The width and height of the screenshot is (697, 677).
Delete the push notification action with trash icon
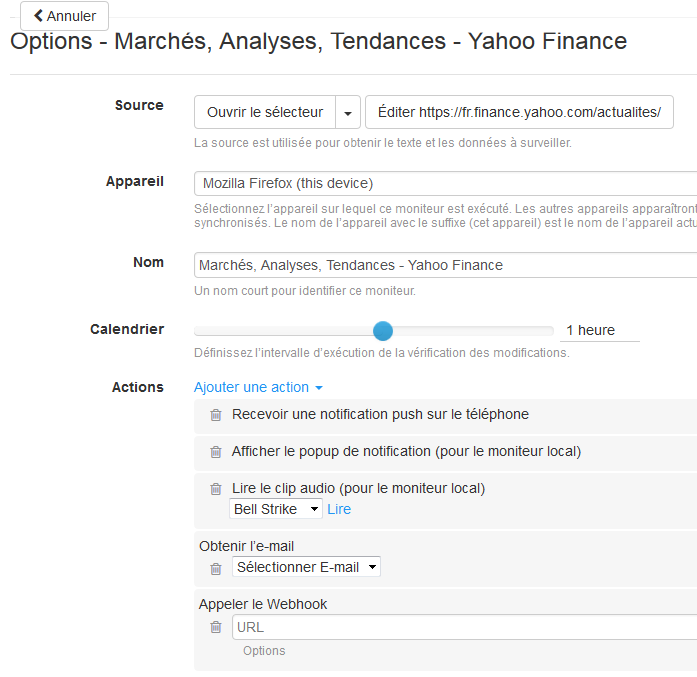tap(216, 415)
